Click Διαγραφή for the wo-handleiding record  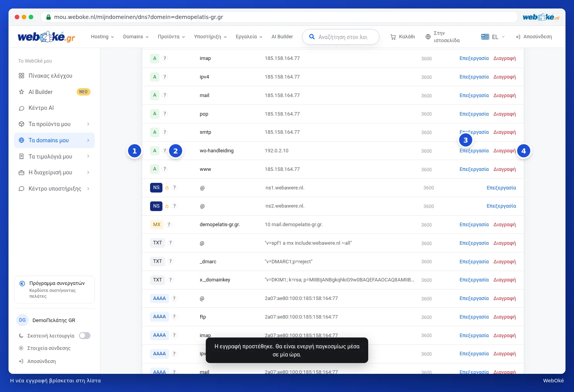504,151
